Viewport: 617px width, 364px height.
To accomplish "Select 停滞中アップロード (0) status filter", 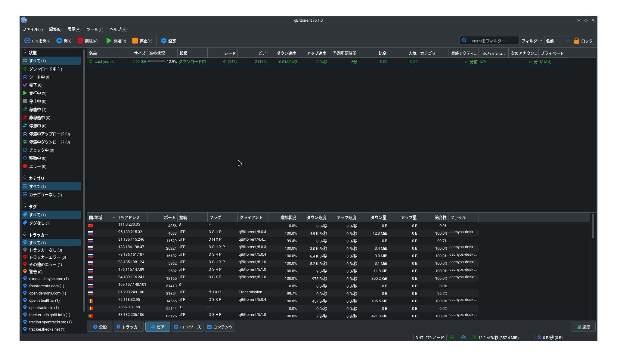I will 51,134.
